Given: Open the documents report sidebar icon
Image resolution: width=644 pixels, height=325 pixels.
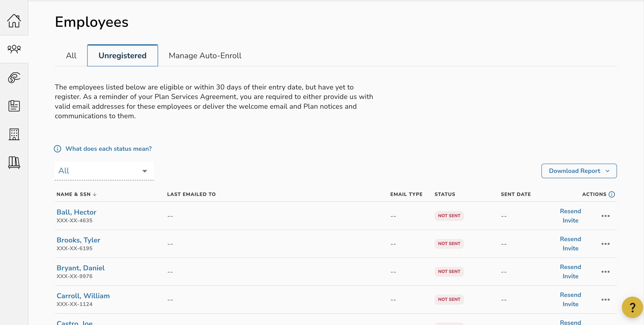Looking at the screenshot, I should pyautogui.click(x=14, y=106).
